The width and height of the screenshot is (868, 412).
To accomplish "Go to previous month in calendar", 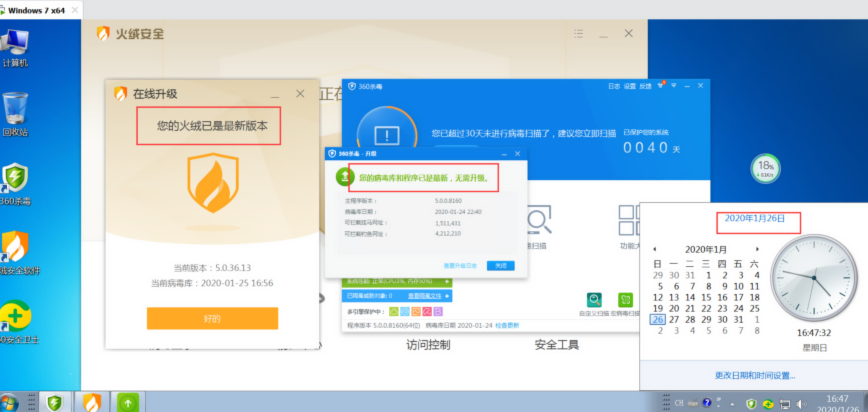I will pos(655,249).
